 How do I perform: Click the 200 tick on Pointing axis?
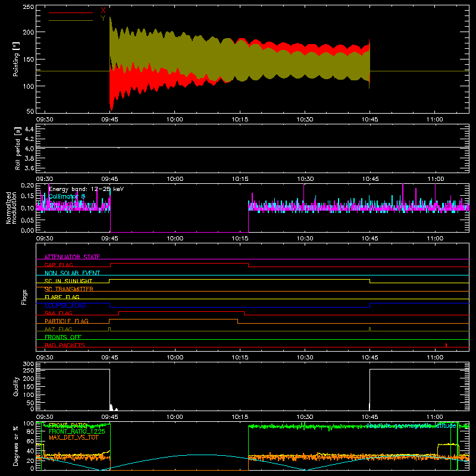pyautogui.click(x=29, y=32)
